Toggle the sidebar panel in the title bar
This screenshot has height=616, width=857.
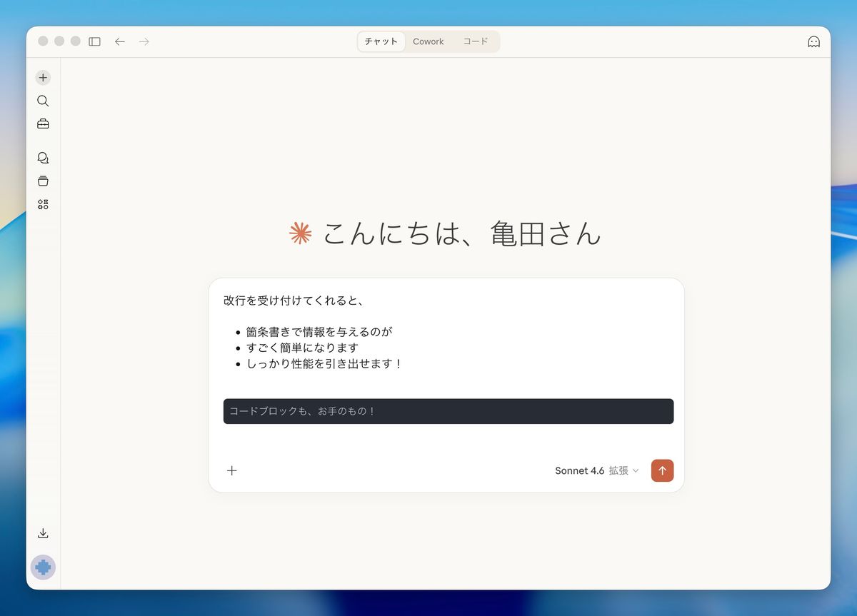pyautogui.click(x=94, y=41)
